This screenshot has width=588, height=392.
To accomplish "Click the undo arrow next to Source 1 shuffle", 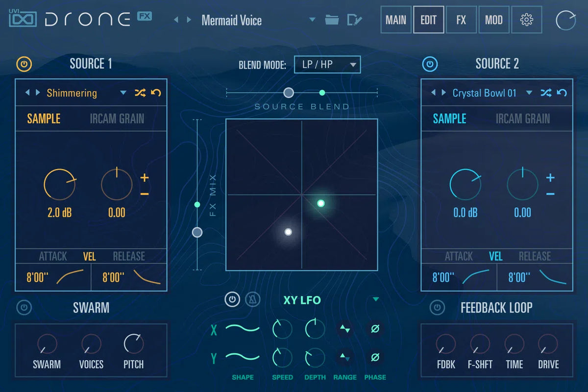I will point(156,93).
